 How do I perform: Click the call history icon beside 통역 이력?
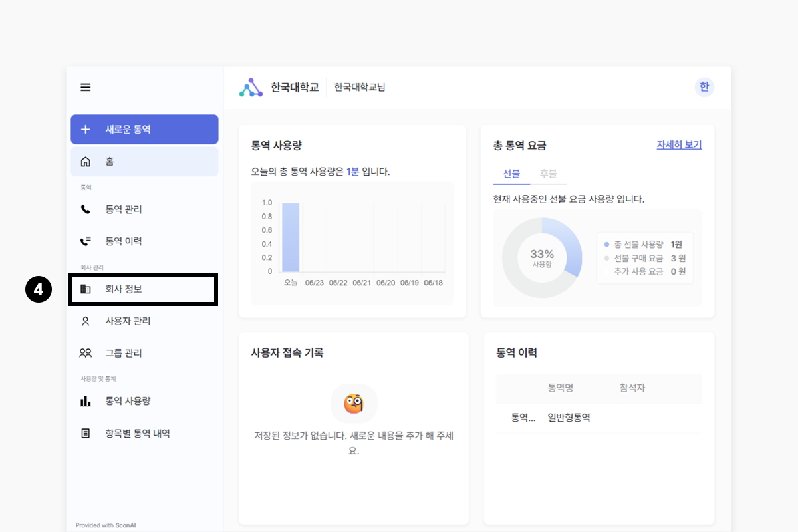85,241
